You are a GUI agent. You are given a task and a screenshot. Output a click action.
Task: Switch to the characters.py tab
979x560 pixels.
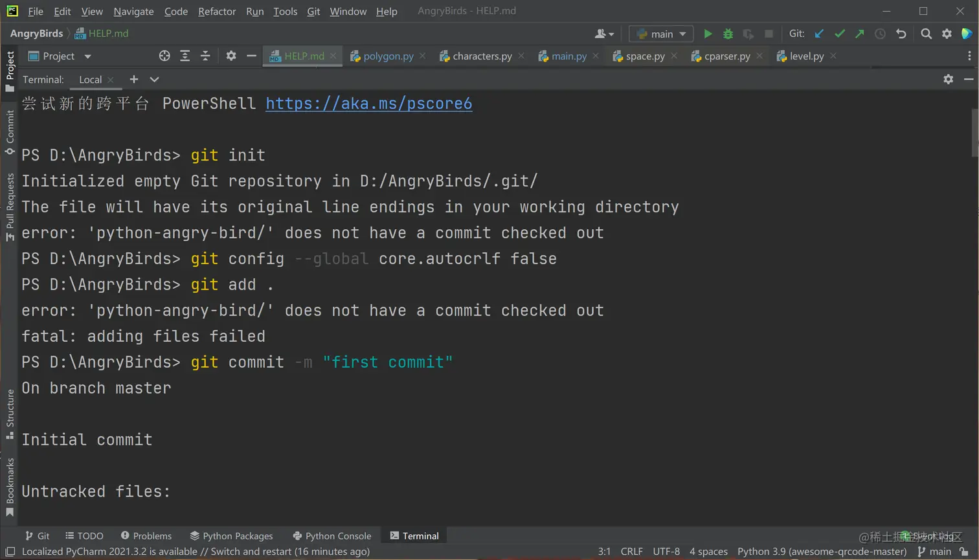click(481, 56)
